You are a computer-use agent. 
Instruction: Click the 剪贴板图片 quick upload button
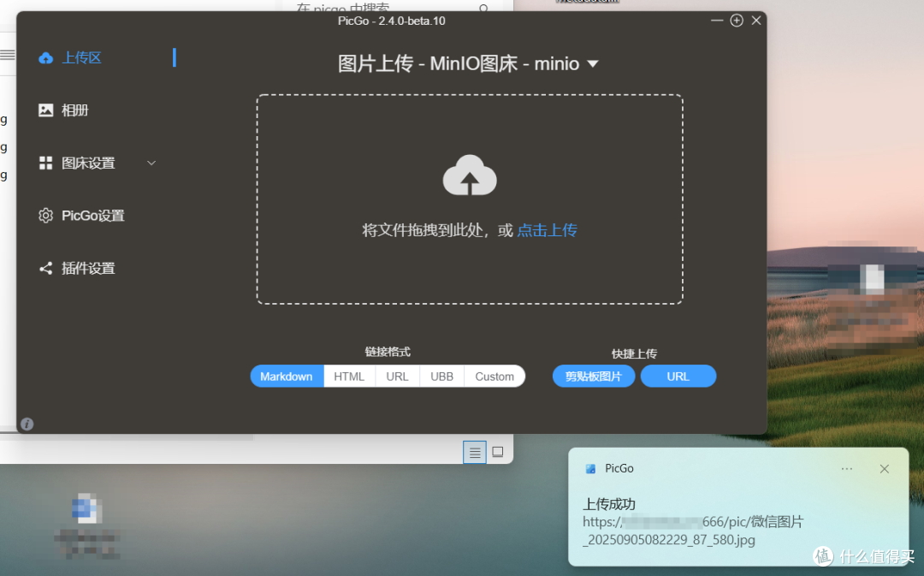coord(594,376)
